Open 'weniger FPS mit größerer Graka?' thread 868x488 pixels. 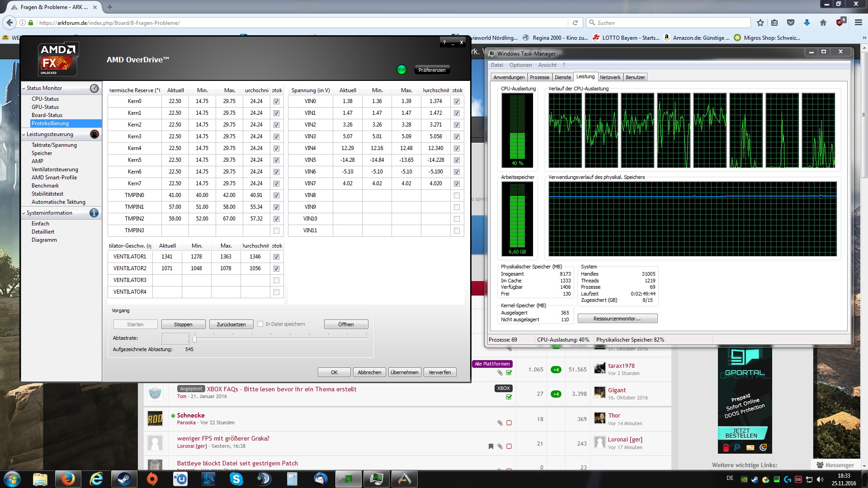pyautogui.click(x=223, y=438)
